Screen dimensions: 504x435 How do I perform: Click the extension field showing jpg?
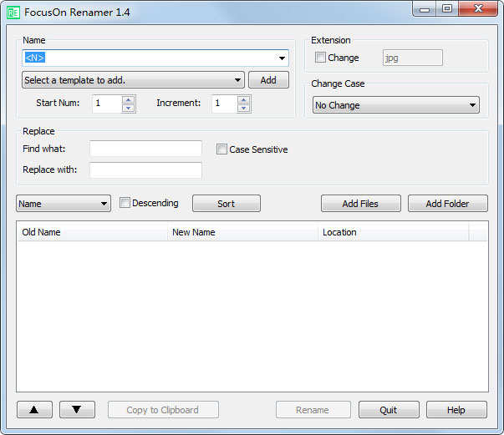412,58
